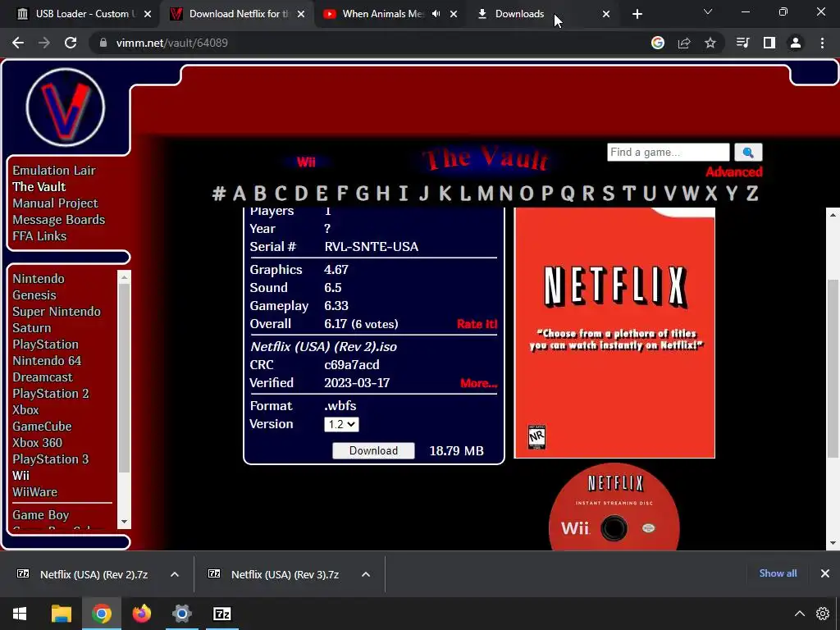Expand options for Netflix (USA) (Rev 2).7z download
840x630 pixels.
click(x=175, y=574)
